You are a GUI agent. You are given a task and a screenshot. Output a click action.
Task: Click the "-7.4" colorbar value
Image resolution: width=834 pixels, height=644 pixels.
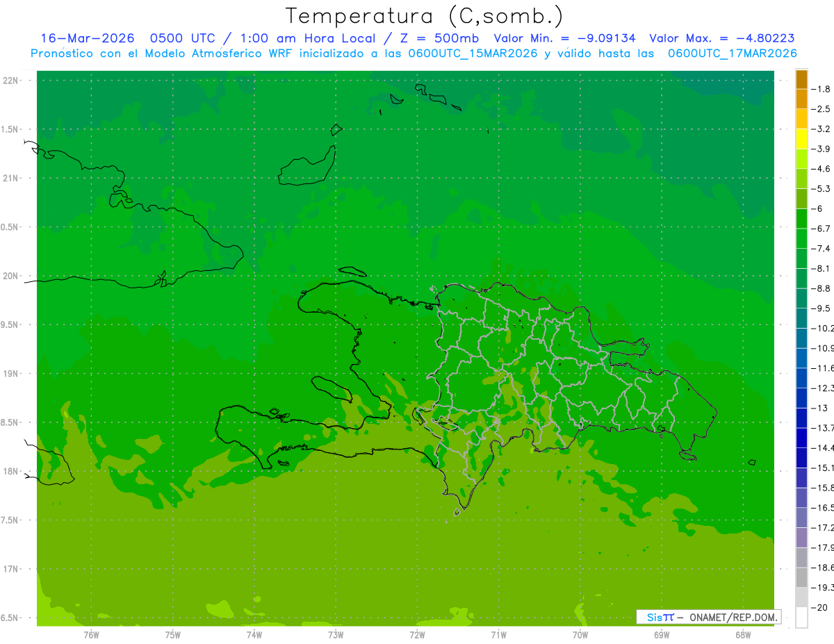[x=821, y=249]
